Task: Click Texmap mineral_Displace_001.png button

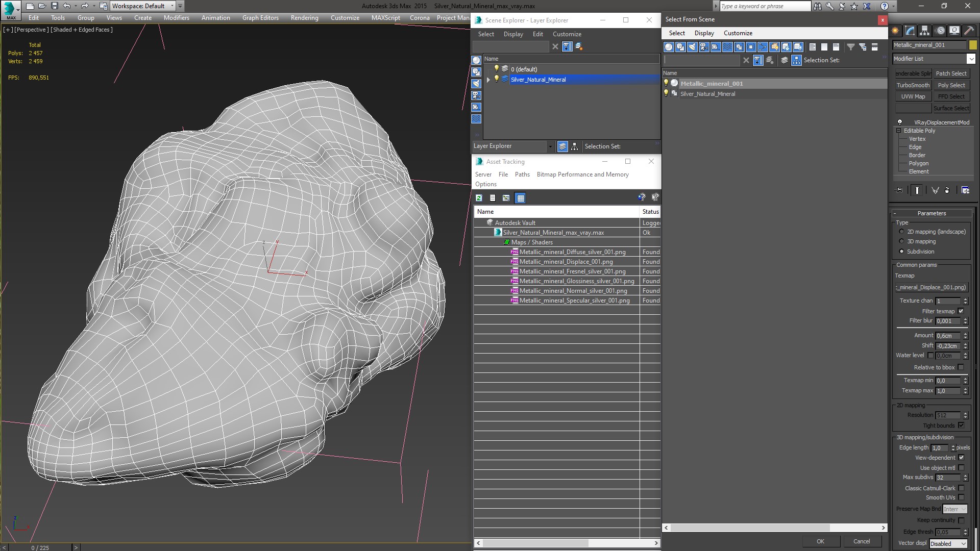Action: point(932,287)
